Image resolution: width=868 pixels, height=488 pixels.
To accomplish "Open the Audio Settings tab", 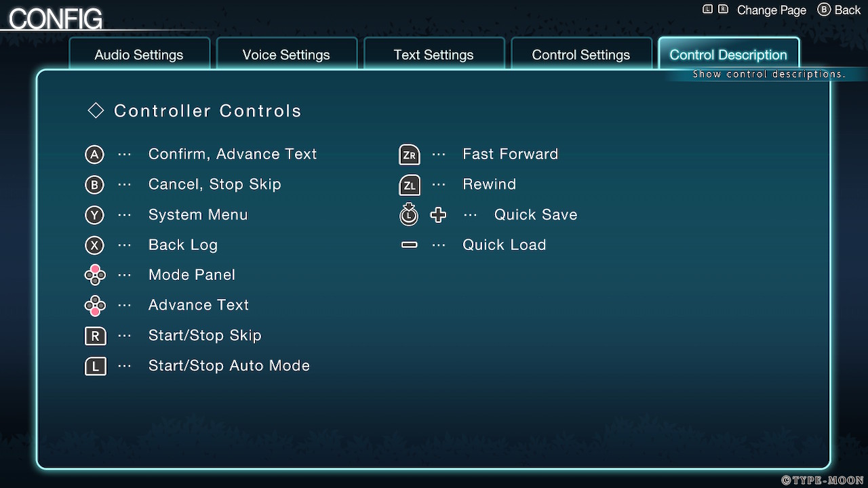I will coord(139,55).
